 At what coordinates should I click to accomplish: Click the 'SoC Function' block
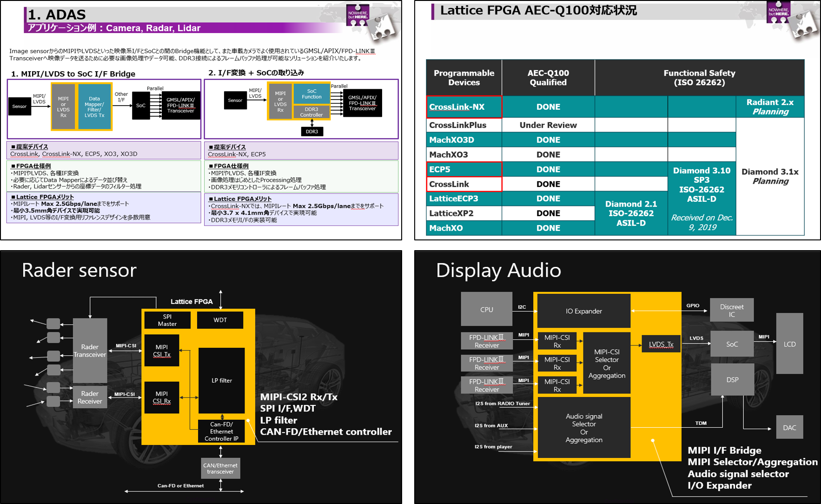click(x=311, y=94)
